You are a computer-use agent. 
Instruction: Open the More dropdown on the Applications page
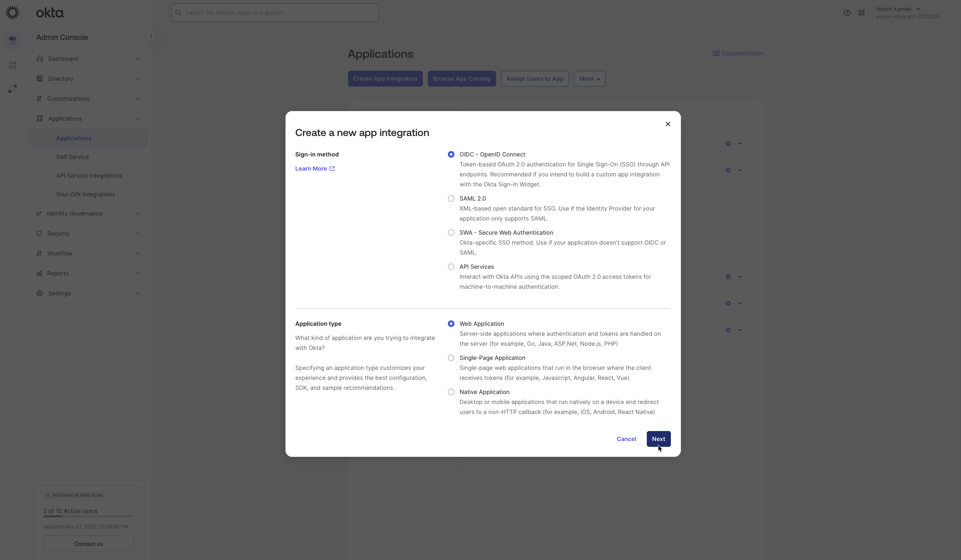[x=589, y=79]
